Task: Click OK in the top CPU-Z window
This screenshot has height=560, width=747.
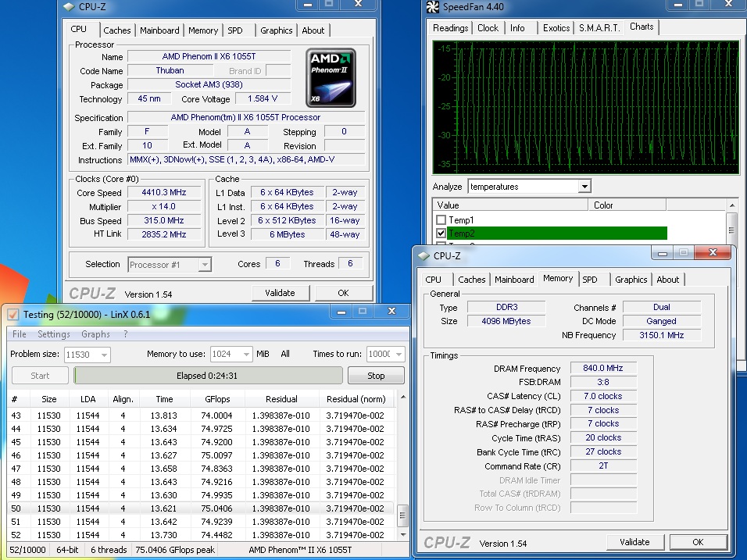Action: click(x=344, y=293)
